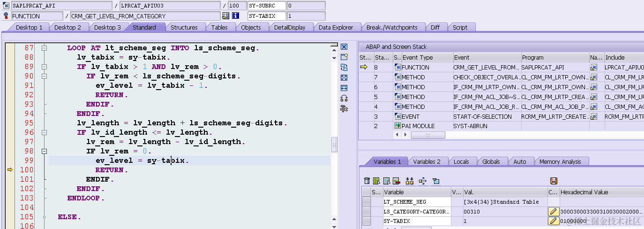This screenshot has height=229, width=644.
Task: Open the Break./Watchpoints tab
Action: tap(392, 27)
